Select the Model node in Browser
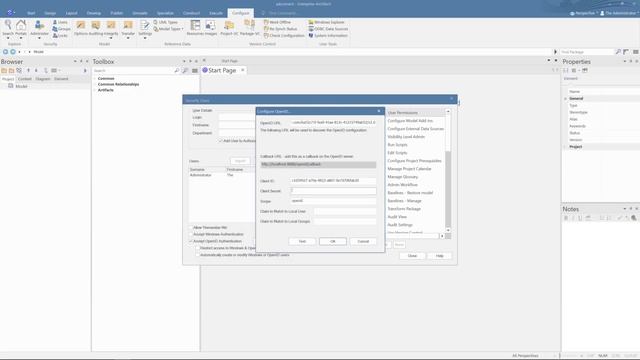Viewport: 640px width, 360px height. point(18,86)
